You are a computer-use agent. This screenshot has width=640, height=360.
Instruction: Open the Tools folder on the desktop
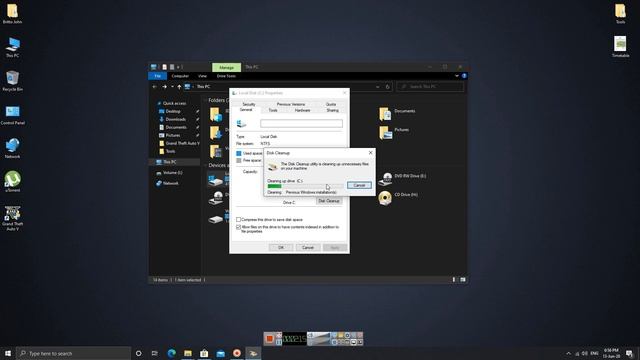(x=620, y=13)
